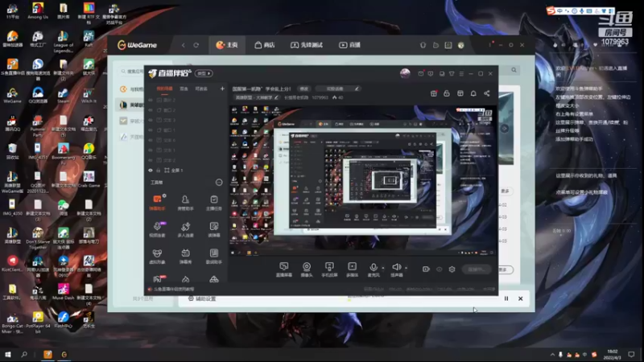Screen dimensions: 644x362
Task: Click the 斗鱼直播伴侣使用教程 link at the bottom
Action: coord(171,290)
